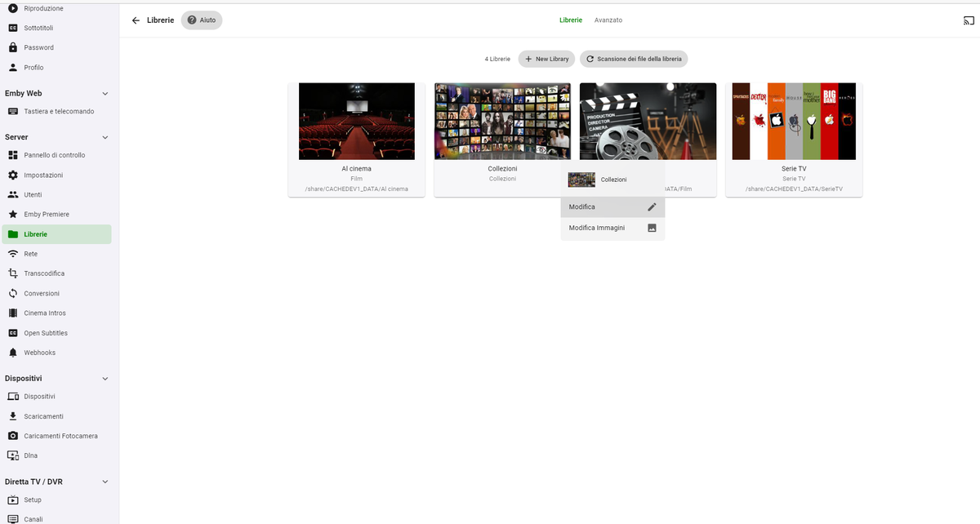Click the image icon next to Modifica Immagini
This screenshot has width=980, height=524.
652,228
